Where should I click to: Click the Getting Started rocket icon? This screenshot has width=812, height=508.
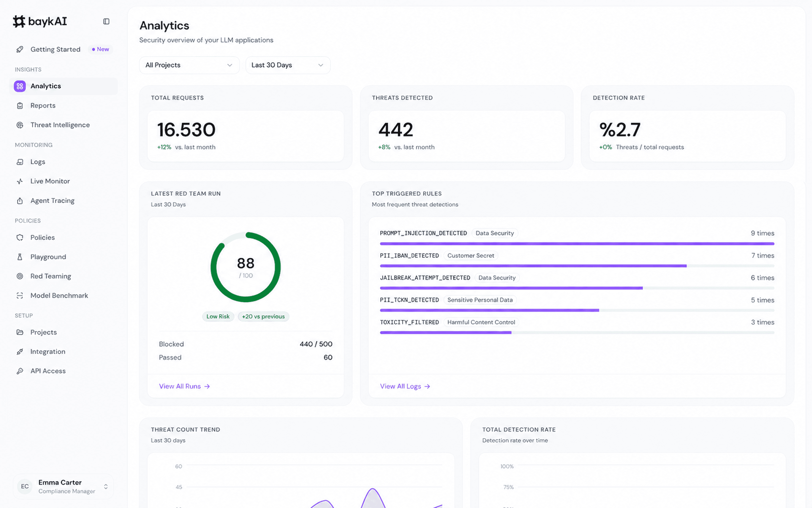[20, 50]
